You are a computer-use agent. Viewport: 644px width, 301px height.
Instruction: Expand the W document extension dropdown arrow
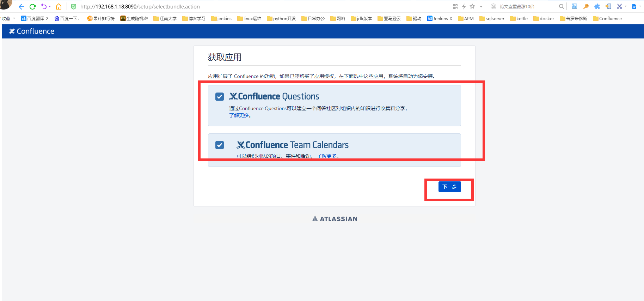[x=640, y=6]
